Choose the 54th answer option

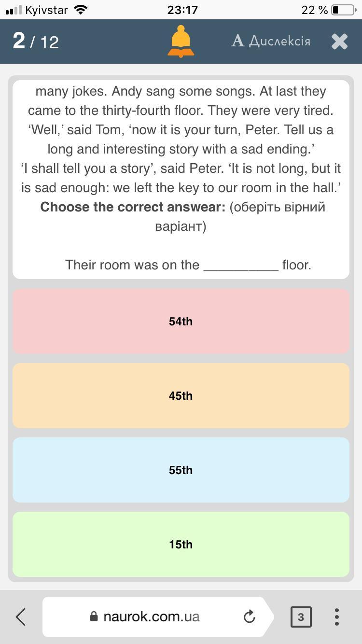(181, 321)
